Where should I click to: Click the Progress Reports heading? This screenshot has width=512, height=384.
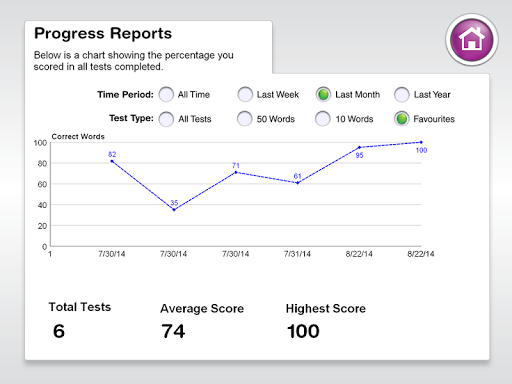103,34
